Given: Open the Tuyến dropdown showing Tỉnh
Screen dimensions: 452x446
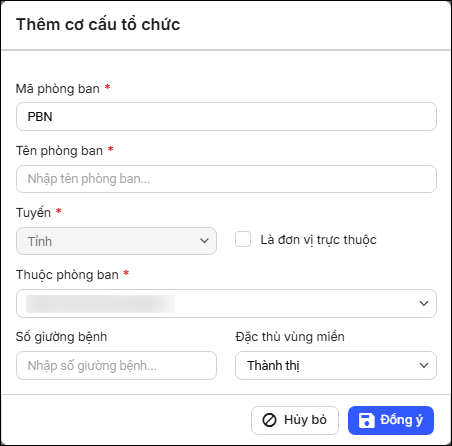Looking at the screenshot, I should [x=116, y=241].
